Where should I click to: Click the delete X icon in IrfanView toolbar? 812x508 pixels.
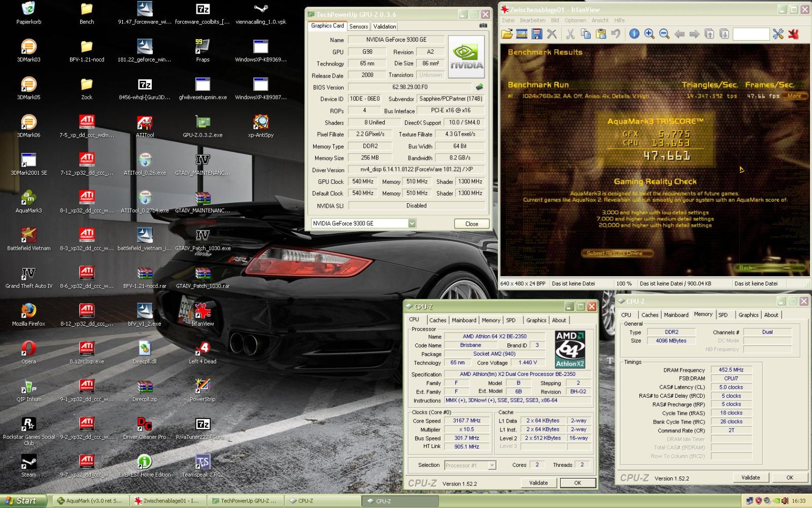tap(552, 34)
